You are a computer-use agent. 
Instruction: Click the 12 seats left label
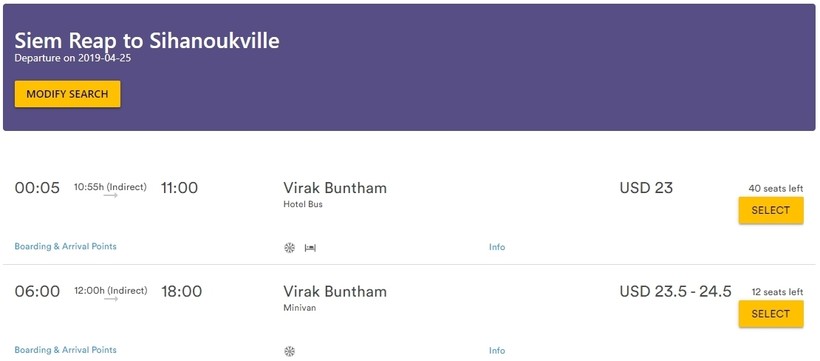pyautogui.click(x=777, y=292)
